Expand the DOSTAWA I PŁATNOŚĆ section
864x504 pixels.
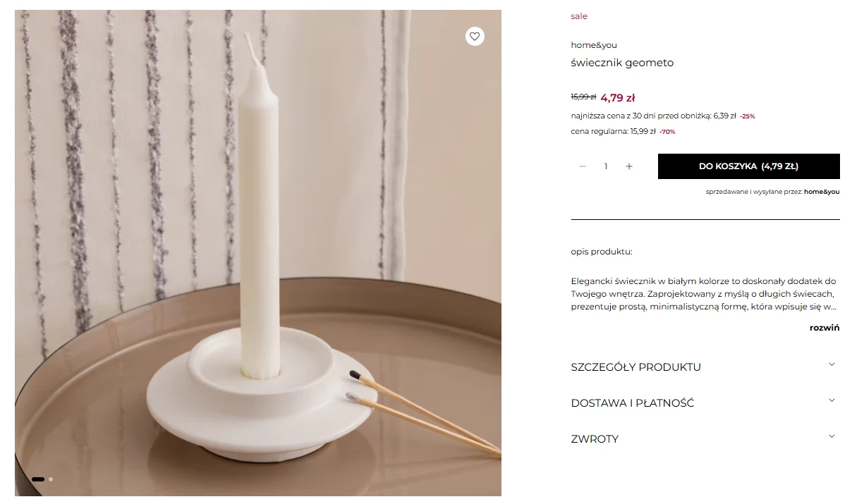pyautogui.click(x=705, y=403)
